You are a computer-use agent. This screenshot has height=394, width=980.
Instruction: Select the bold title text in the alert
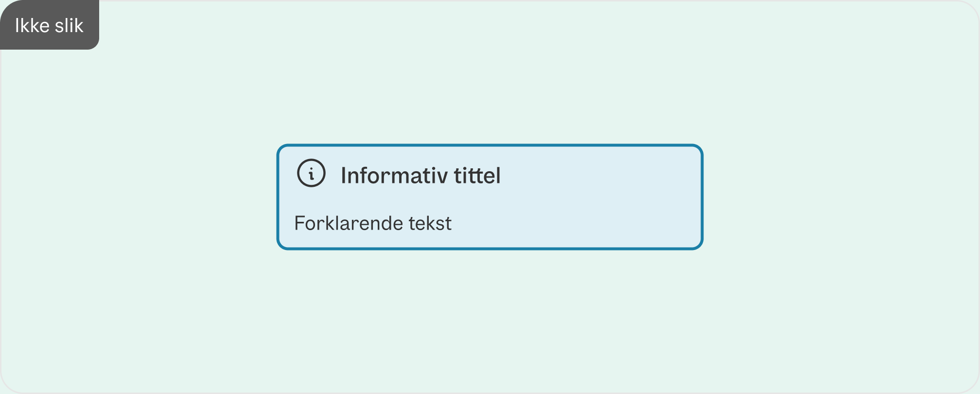tap(420, 176)
